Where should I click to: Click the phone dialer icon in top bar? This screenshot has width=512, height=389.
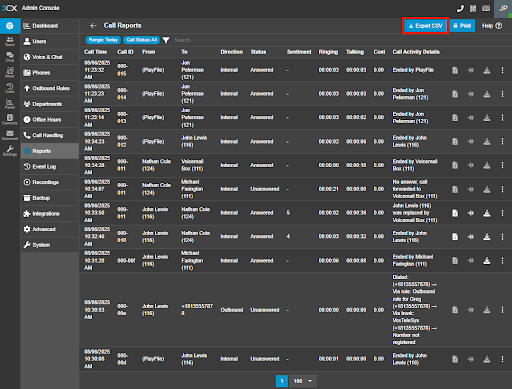click(x=460, y=8)
